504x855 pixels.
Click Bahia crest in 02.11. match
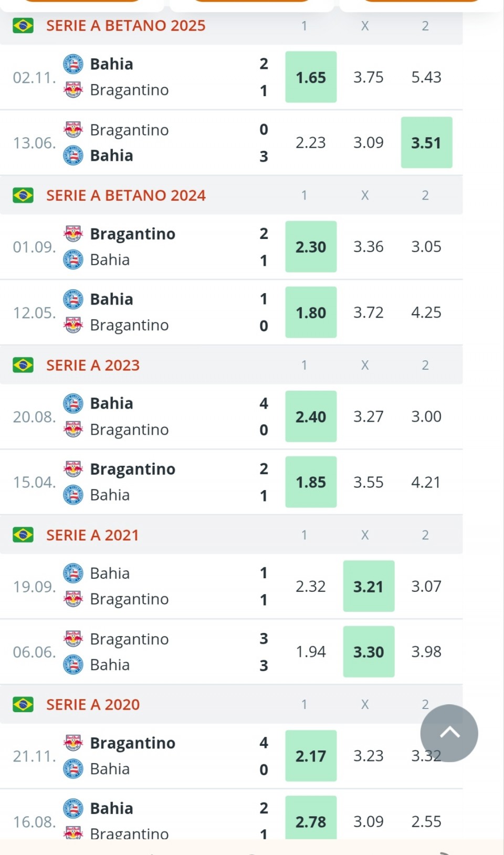(73, 64)
